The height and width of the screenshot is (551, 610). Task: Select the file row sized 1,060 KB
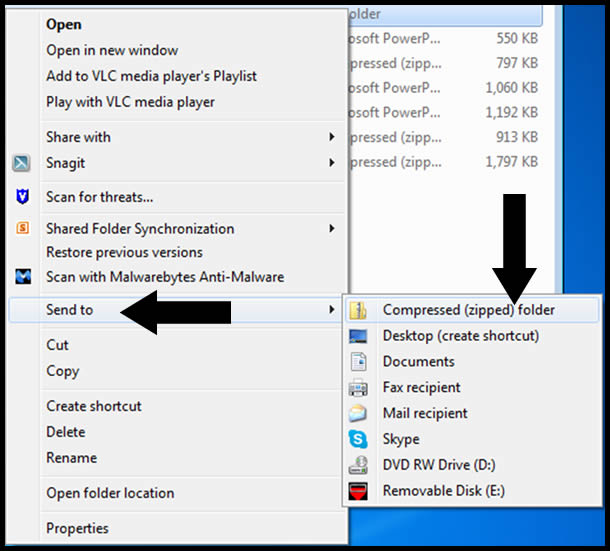[445, 88]
